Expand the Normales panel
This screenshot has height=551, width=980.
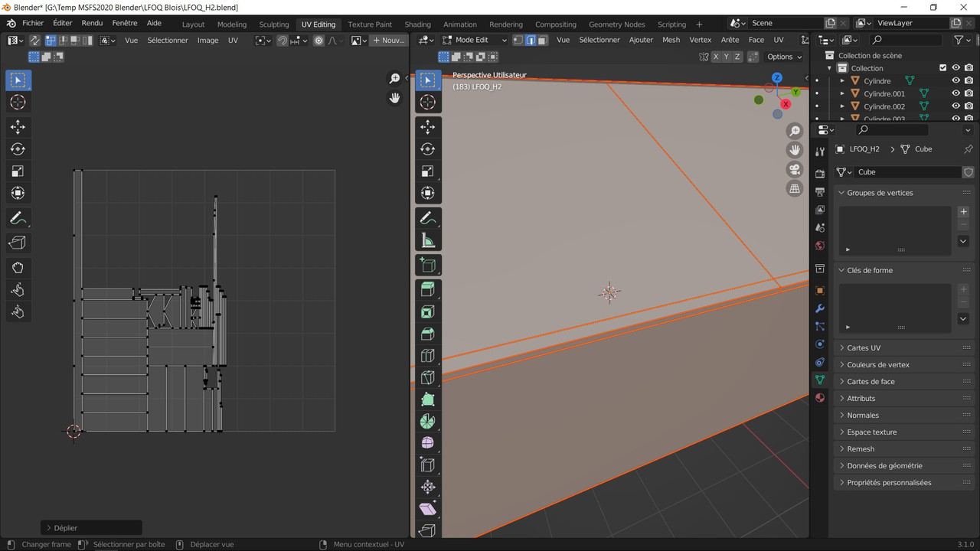(x=863, y=416)
